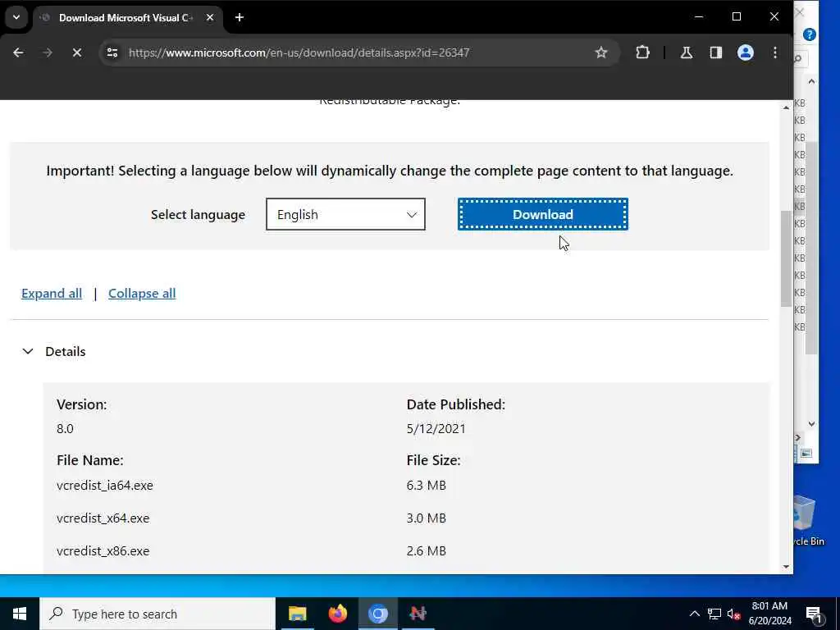Open the Chrome extensions puzzle icon
Viewport: 840px width, 630px height.
(642, 52)
